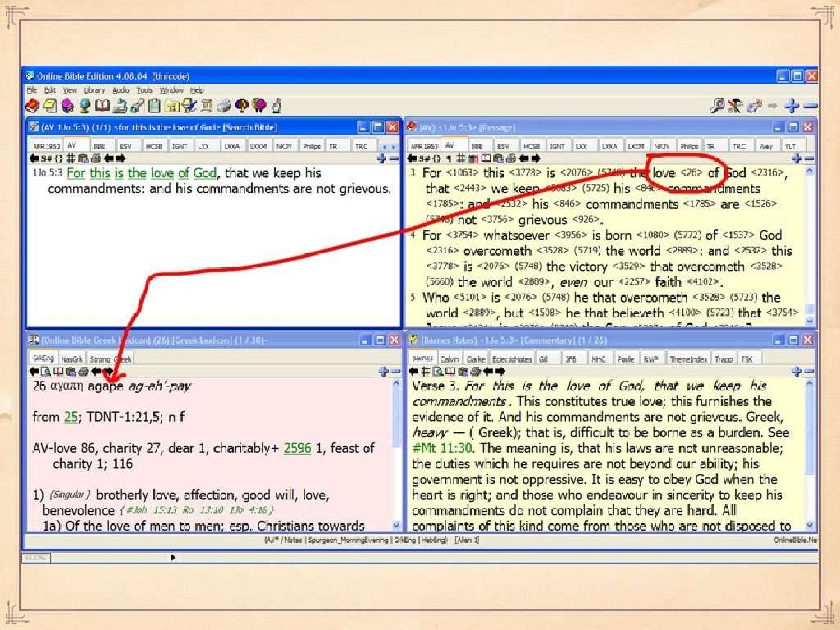Click the blue minus in Search Bible window toolbar
The height and width of the screenshot is (630, 840).
pyautogui.click(x=394, y=158)
